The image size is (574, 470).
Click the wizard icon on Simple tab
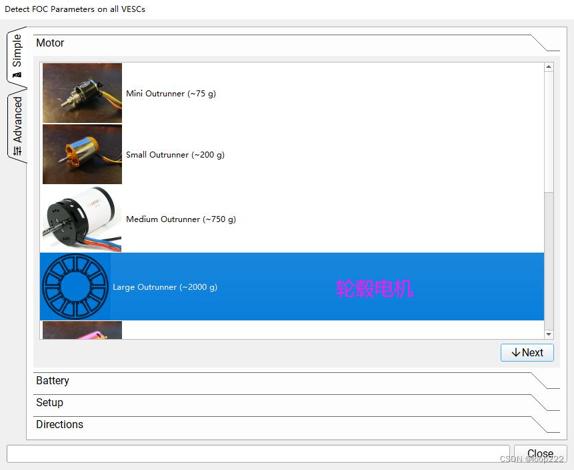pyautogui.click(x=17, y=75)
